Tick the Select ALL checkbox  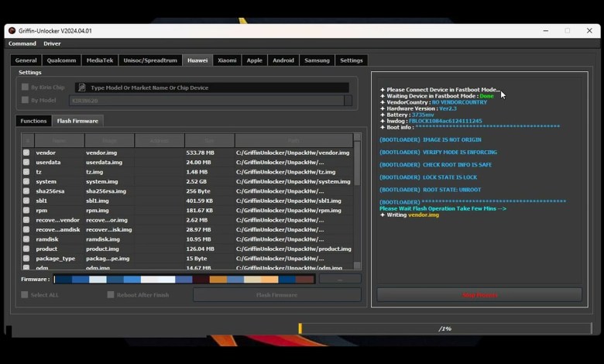(x=25, y=295)
